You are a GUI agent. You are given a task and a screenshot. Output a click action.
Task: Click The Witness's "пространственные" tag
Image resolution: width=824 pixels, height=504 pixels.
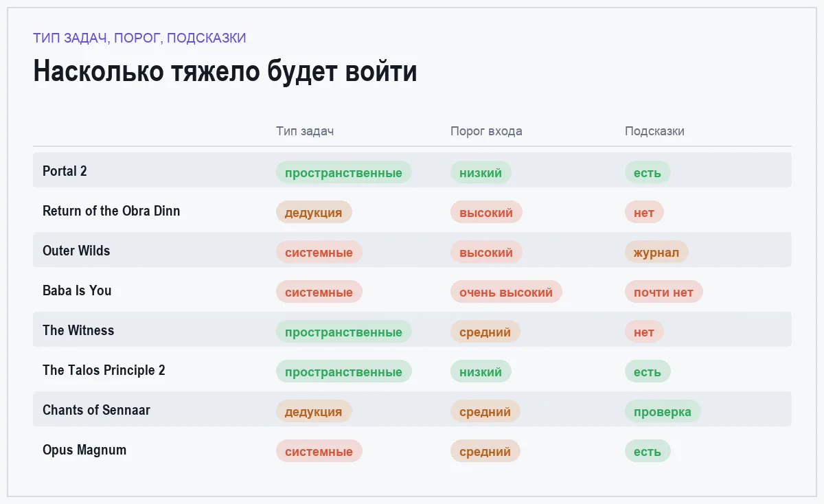[343, 332]
